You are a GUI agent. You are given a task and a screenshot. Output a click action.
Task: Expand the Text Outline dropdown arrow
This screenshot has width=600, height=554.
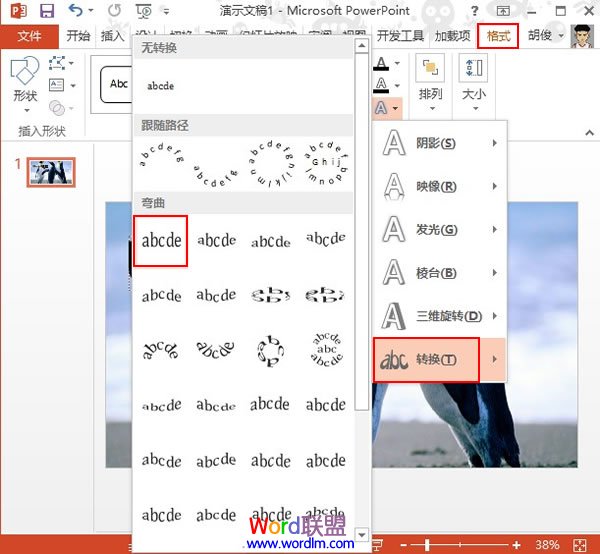397,85
